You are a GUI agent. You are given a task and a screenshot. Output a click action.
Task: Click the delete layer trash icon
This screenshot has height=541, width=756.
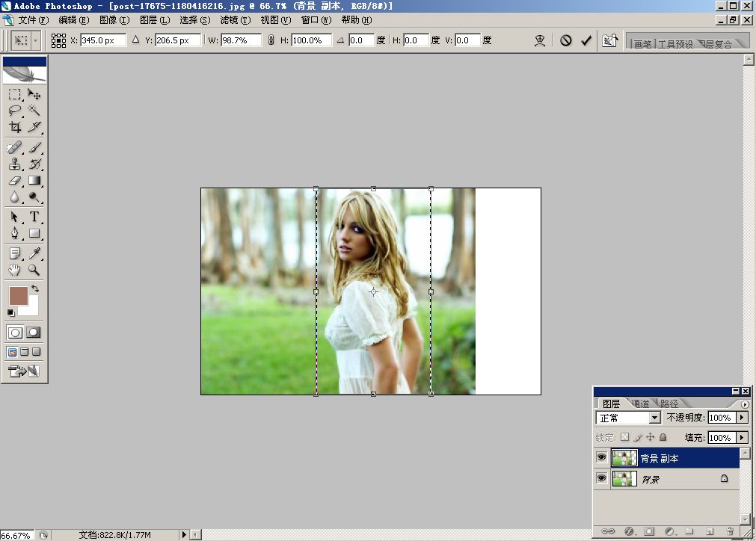730,531
